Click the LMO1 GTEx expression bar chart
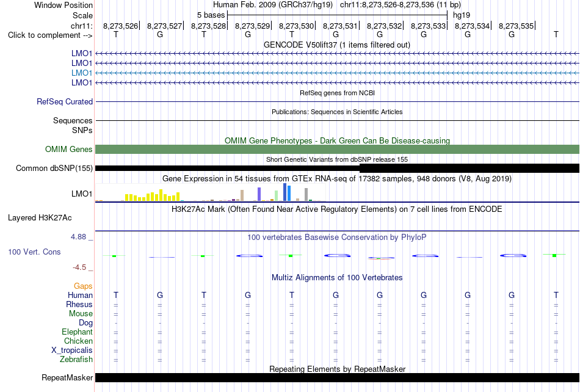Screen dimensions: 580x392 (x=210, y=192)
